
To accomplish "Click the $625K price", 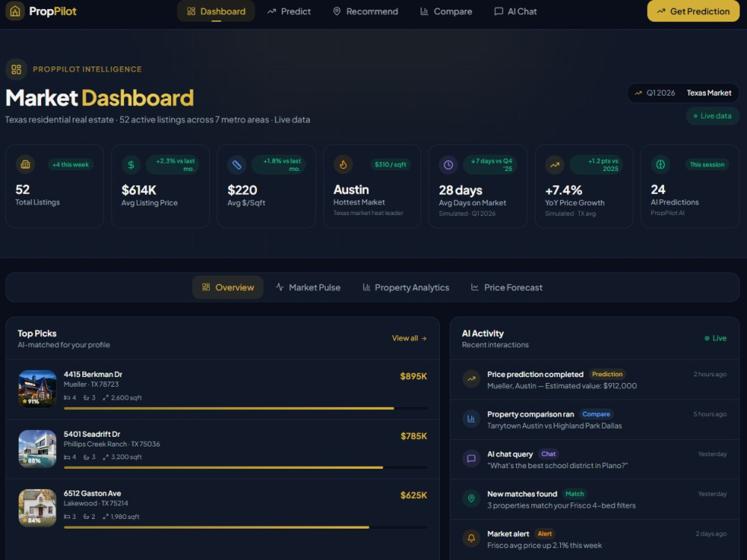I will [414, 495].
